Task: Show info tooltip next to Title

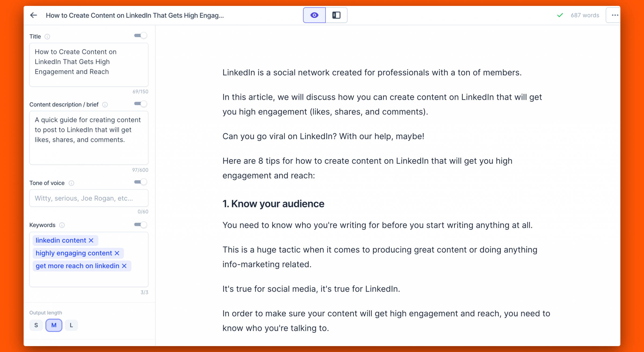Action: click(x=47, y=36)
